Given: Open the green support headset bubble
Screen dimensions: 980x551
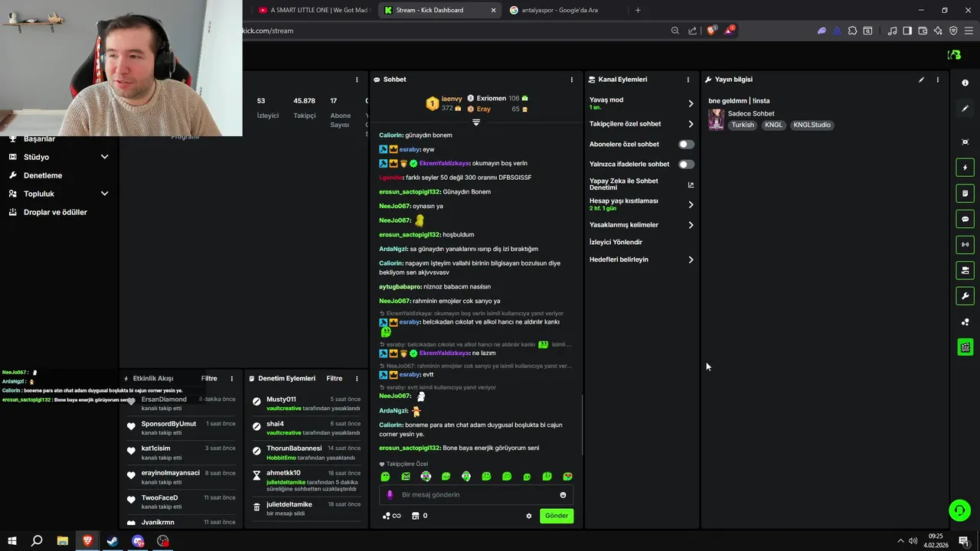Looking at the screenshot, I should click(x=959, y=510).
